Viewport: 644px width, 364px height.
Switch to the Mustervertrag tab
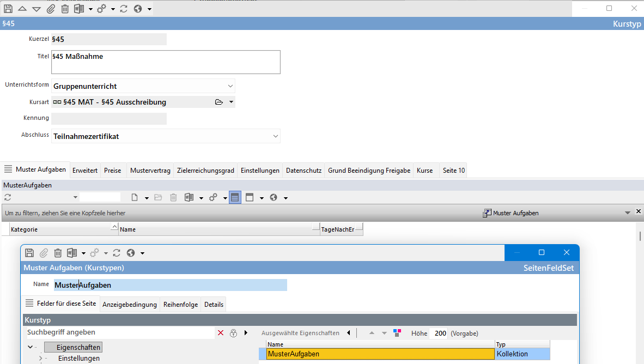tap(150, 171)
